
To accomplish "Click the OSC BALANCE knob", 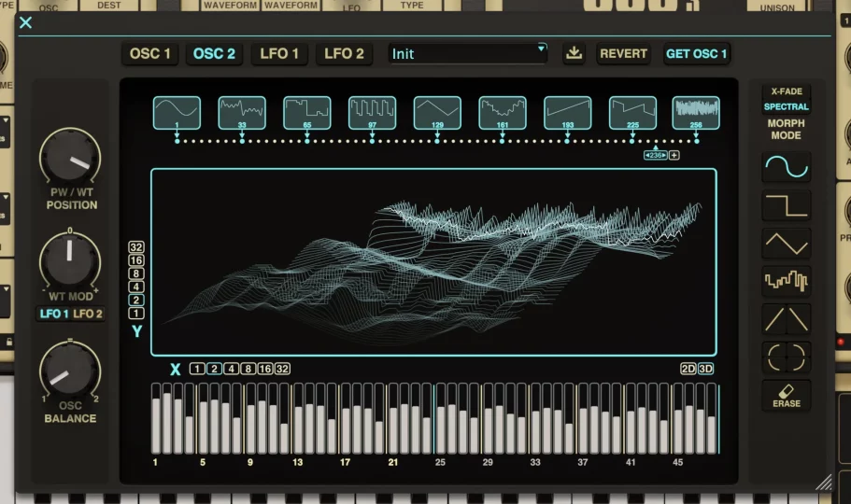I will (x=70, y=370).
